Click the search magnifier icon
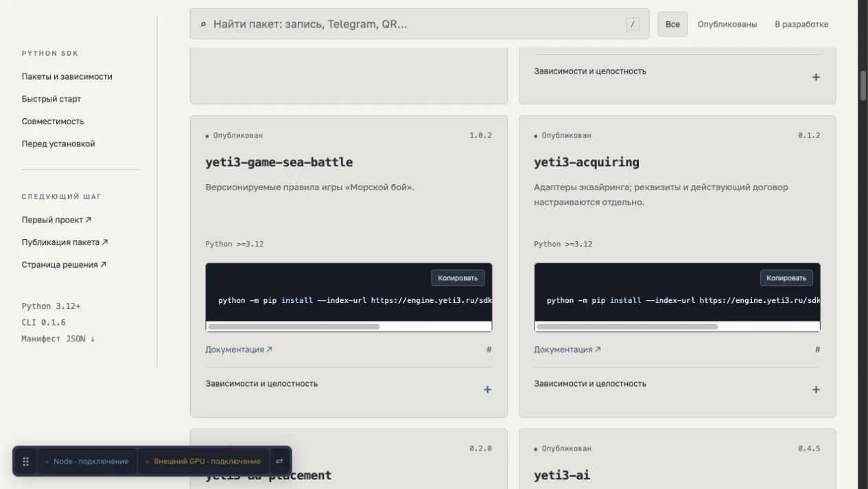Image resolution: width=868 pixels, height=489 pixels. click(x=203, y=24)
